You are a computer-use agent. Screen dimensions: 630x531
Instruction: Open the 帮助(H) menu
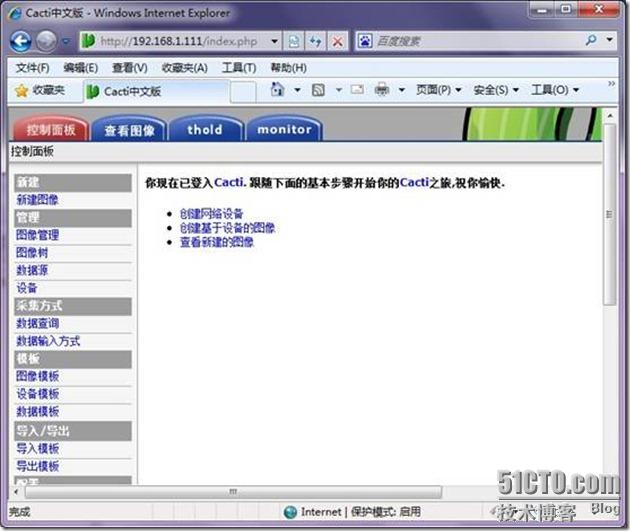click(288, 68)
